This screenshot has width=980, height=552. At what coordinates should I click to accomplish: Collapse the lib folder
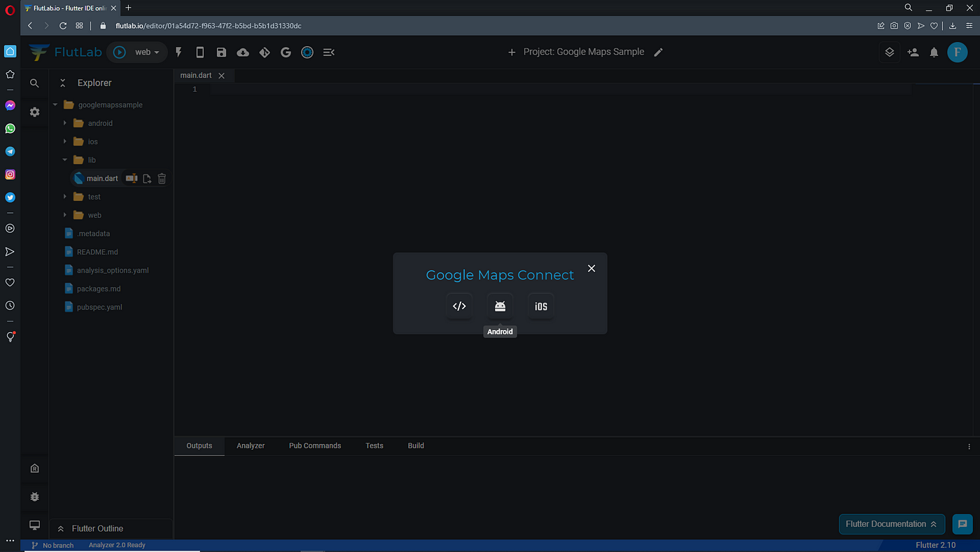point(65,160)
